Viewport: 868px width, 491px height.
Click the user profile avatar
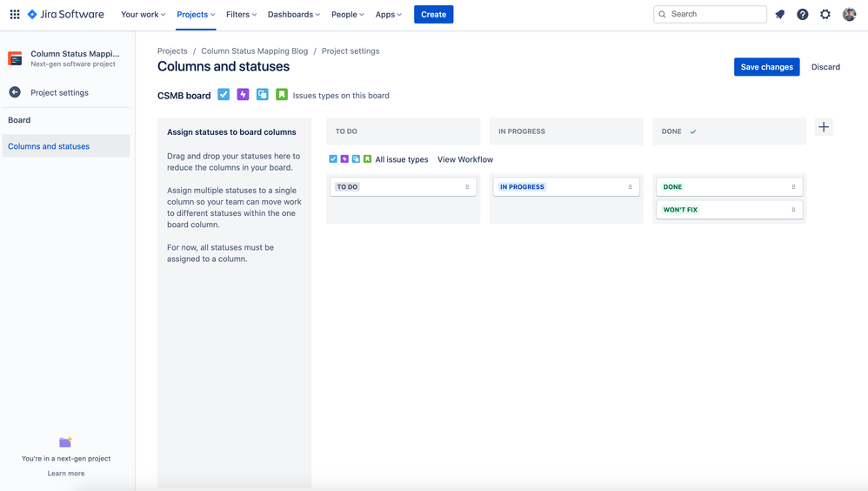coord(849,15)
